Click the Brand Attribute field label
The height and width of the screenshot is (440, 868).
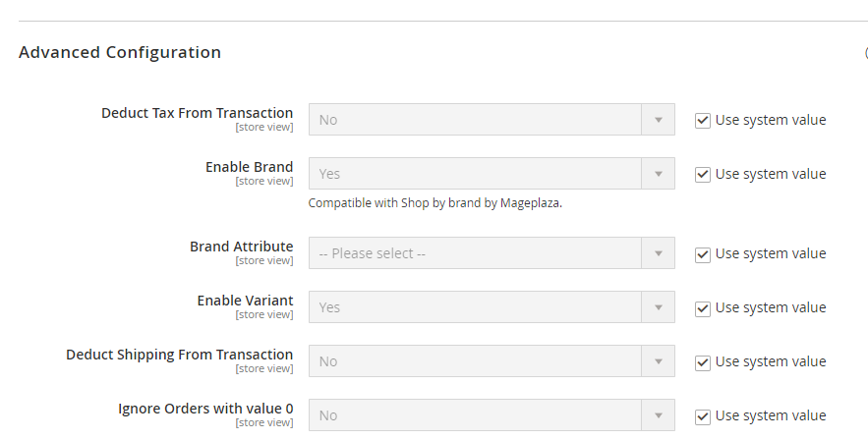coord(241,247)
